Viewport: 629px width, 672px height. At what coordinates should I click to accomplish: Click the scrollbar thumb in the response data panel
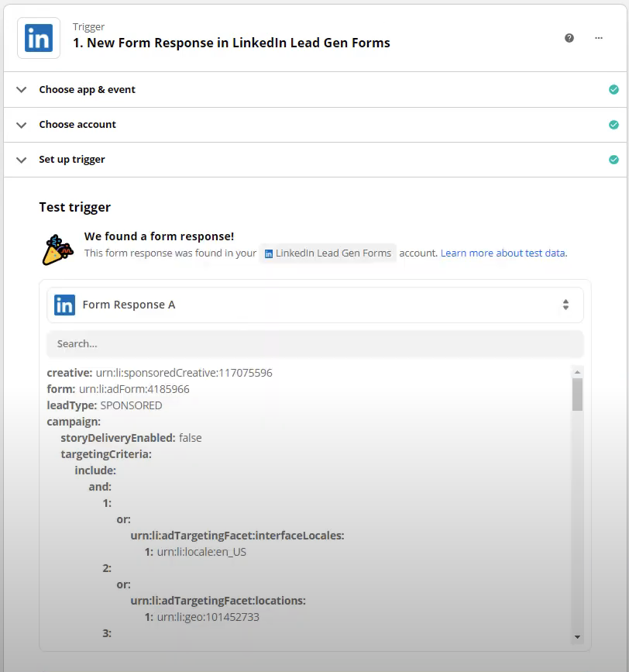(x=577, y=395)
